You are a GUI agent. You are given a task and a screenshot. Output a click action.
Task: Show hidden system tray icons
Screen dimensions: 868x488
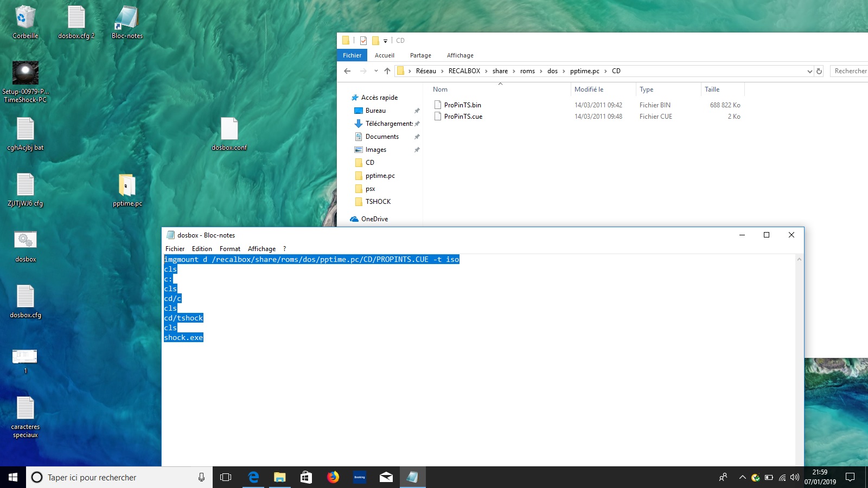(x=742, y=477)
